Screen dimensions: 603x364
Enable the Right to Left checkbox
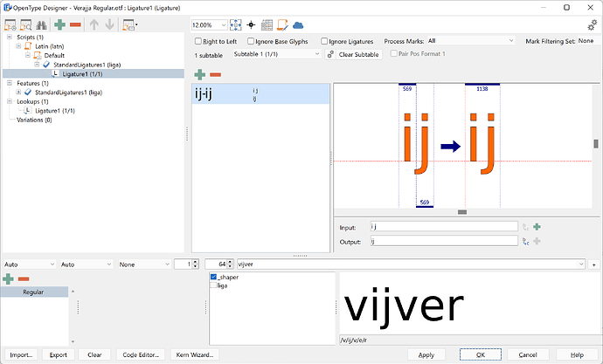coord(198,41)
